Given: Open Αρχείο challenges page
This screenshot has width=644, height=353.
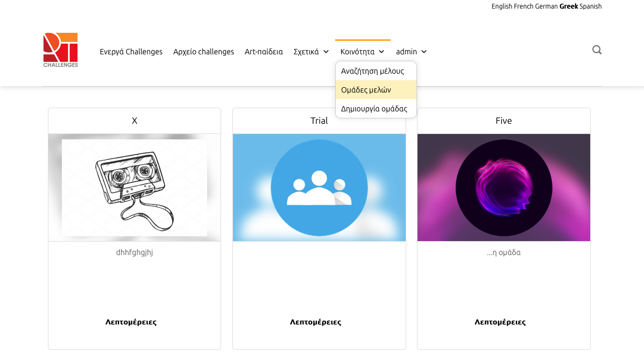Looking at the screenshot, I should tap(203, 52).
